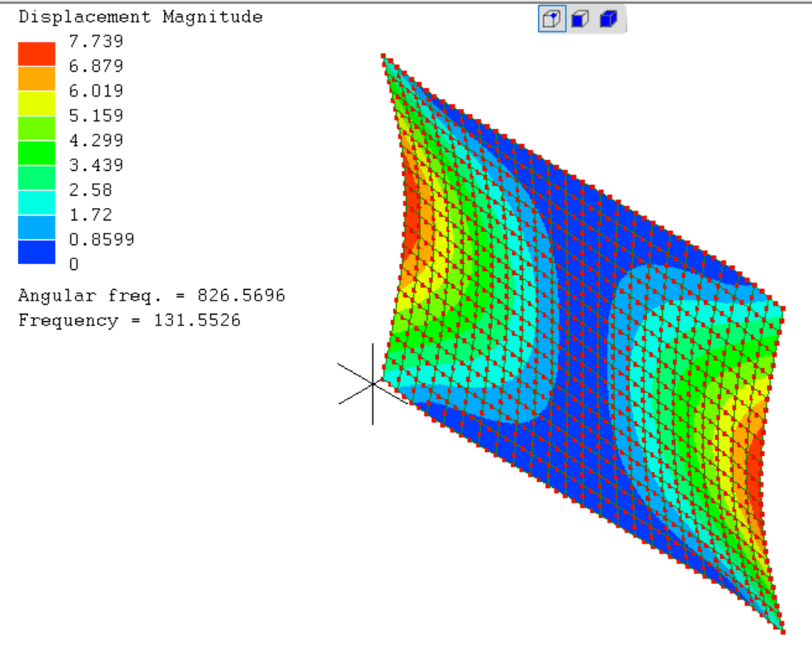The image size is (812, 649).
Task: Click the yellow legend color swatch
Action: point(37,104)
